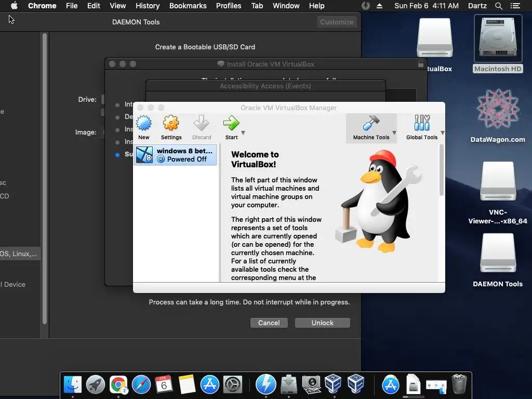Viewport: 532px width, 399px height.
Task: Open Notes from the dock
Action: [x=187, y=384]
